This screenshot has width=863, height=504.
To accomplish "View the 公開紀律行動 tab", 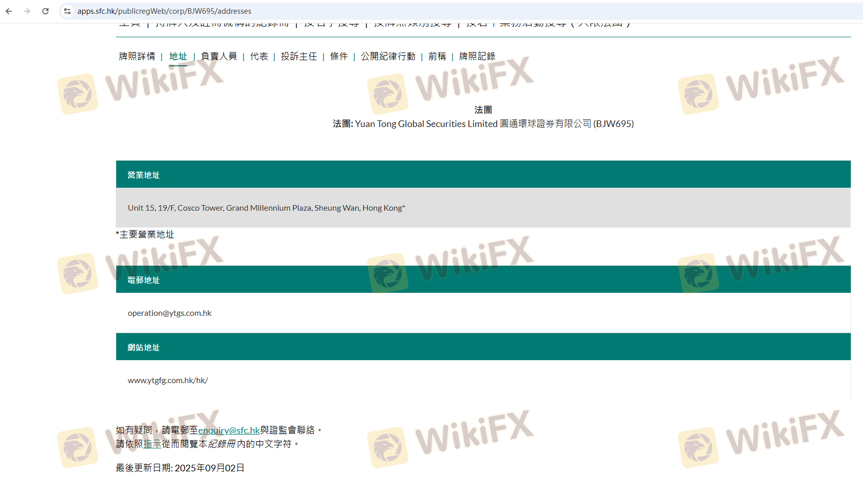I will (x=388, y=56).
